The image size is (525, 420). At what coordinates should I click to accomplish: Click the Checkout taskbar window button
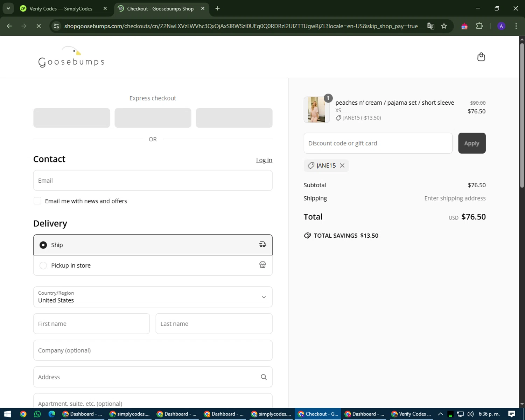pyautogui.click(x=318, y=414)
